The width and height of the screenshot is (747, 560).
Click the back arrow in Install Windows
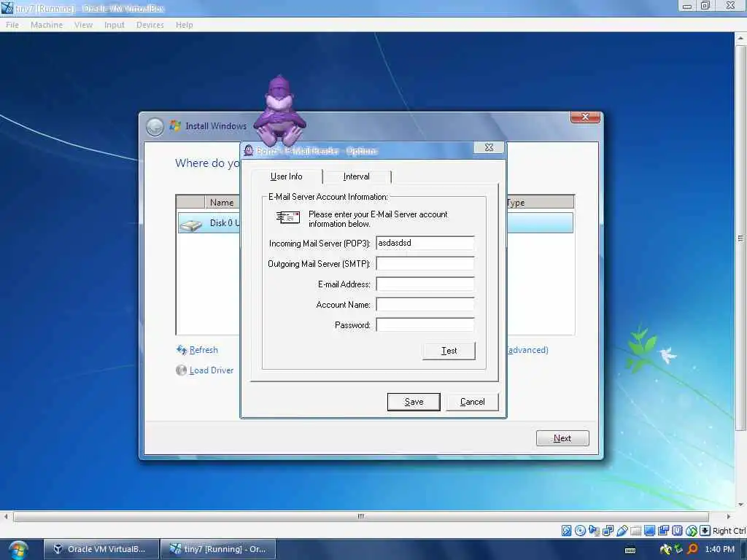155,127
